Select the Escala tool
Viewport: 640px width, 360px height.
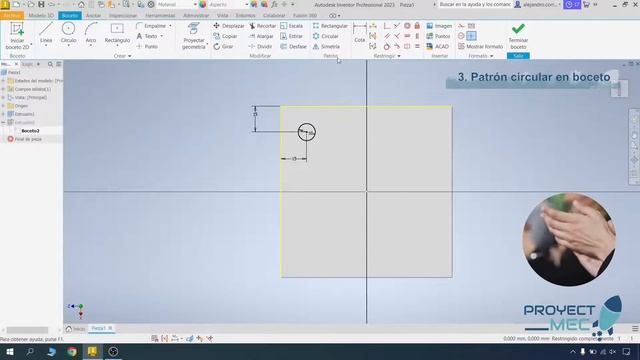point(291,26)
